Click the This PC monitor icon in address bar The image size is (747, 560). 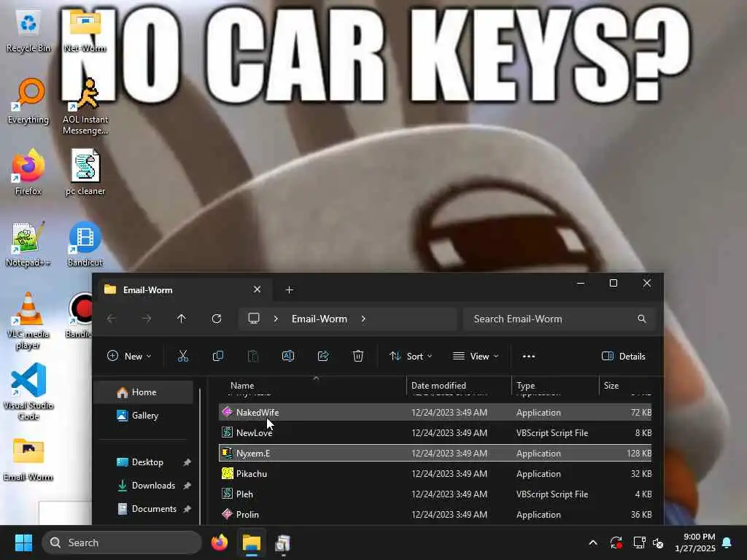click(x=254, y=319)
